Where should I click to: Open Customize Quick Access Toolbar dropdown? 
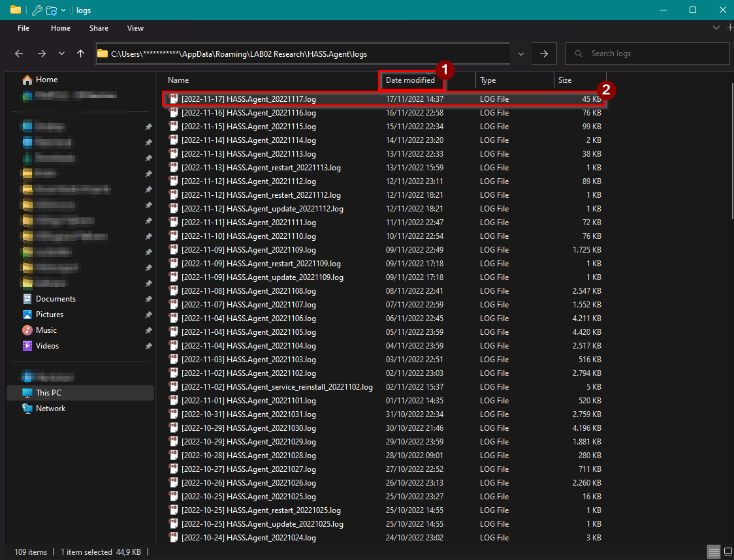point(63,10)
